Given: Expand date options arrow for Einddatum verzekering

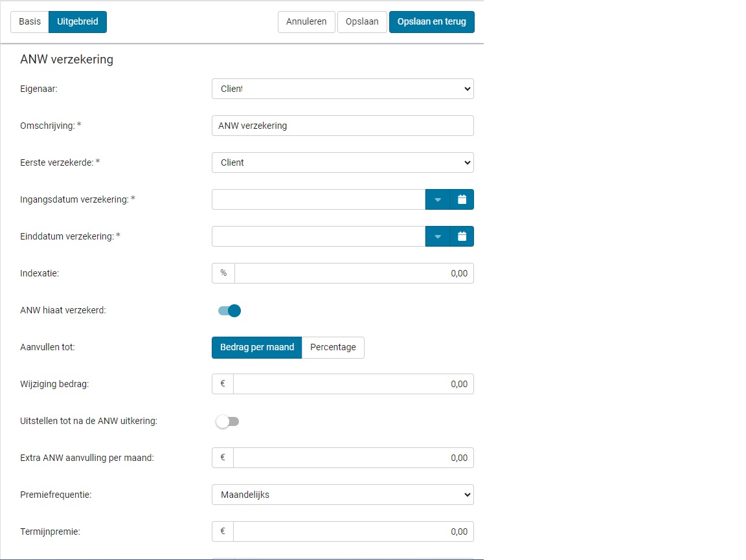Looking at the screenshot, I should pos(438,236).
